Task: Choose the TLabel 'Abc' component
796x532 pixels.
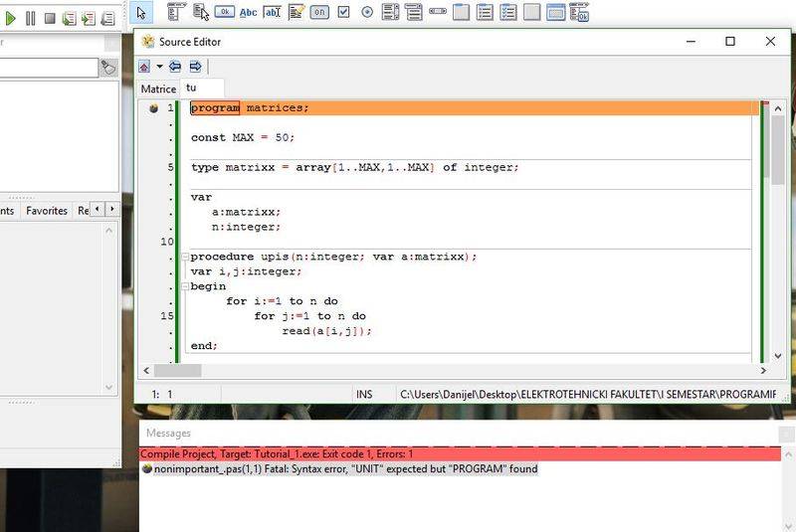Action: click(249, 13)
